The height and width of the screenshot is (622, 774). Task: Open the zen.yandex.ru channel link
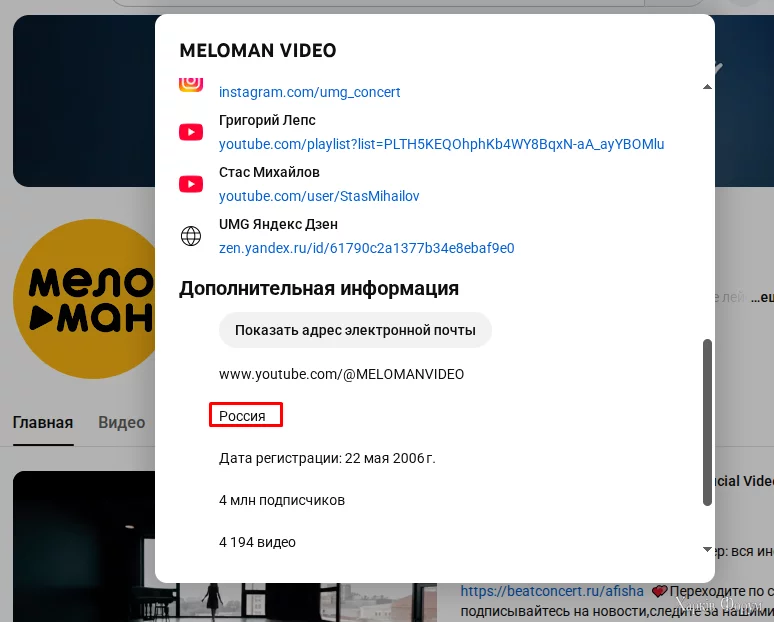pos(367,248)
